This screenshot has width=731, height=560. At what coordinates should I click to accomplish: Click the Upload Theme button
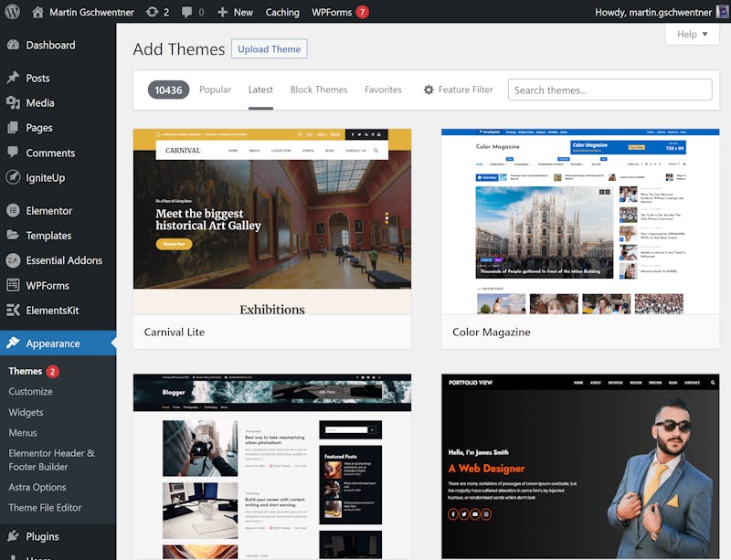pos(269,49)
